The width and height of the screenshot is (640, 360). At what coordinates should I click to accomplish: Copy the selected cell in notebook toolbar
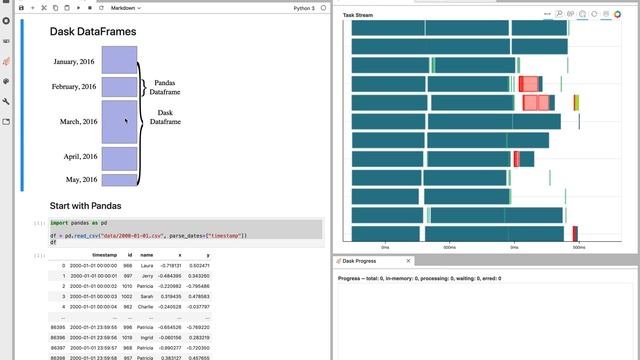[x=56, y=8]
